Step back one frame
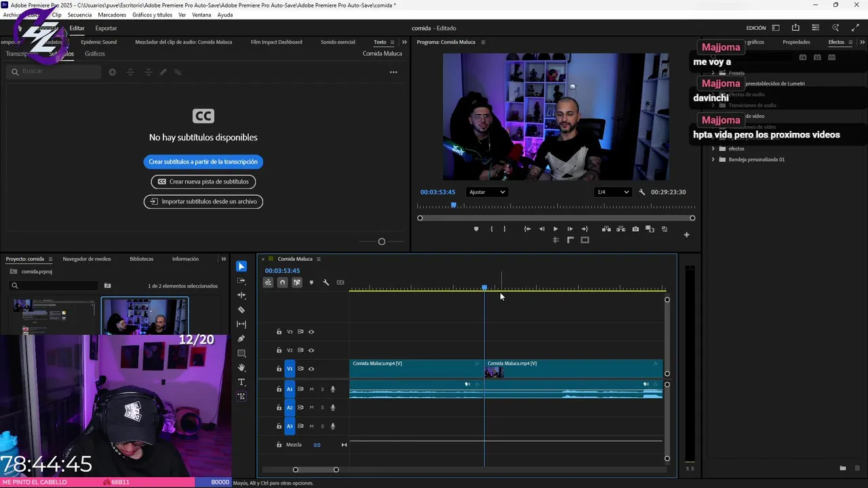This screenshot has height=488, width=868. pos(541,229)
